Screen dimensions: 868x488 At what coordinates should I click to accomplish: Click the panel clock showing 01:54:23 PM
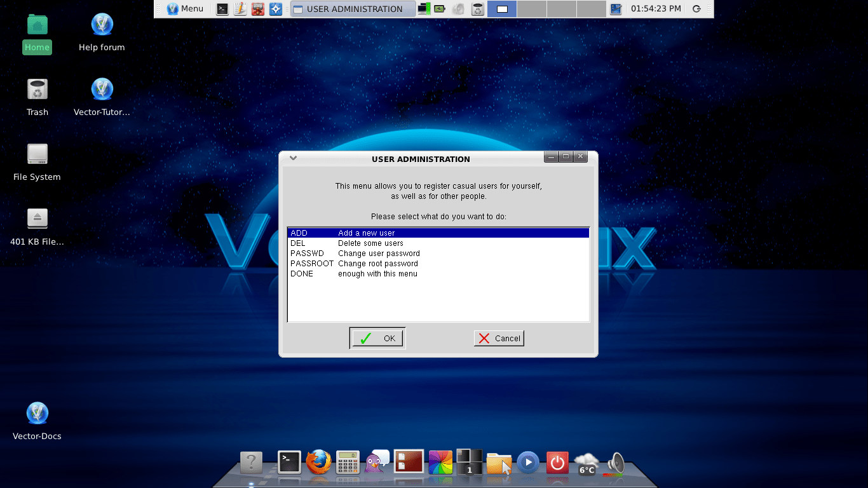pos(656,9)
